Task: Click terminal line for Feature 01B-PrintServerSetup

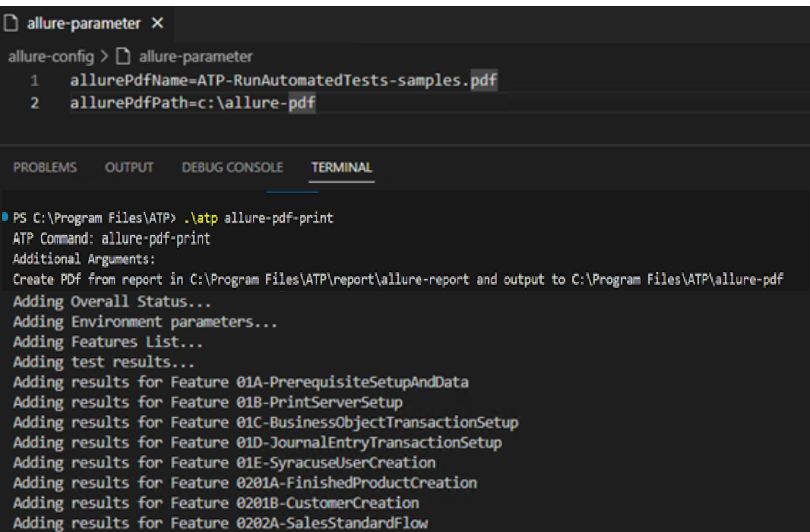Action: (207, 402)
